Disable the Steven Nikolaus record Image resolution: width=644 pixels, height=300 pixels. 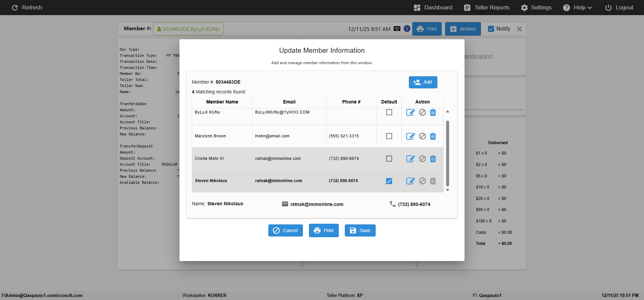pos(423,181)
